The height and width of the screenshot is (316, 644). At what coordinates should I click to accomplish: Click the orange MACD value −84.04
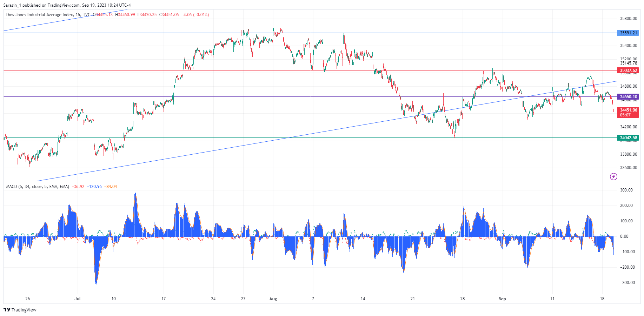111,187
